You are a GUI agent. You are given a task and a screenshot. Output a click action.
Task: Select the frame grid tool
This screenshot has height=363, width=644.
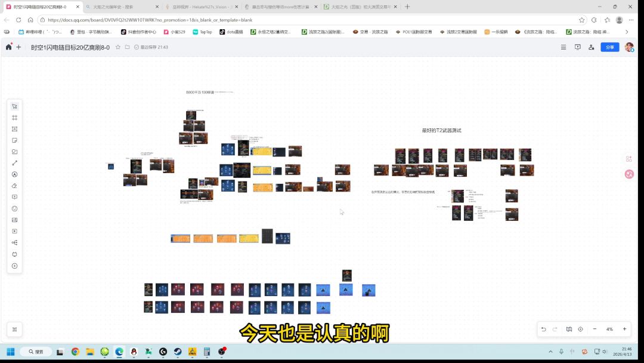(15, 118)
